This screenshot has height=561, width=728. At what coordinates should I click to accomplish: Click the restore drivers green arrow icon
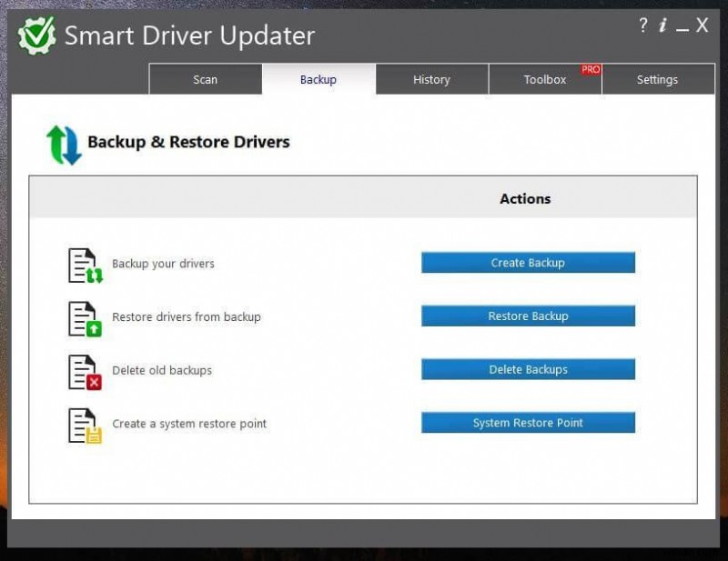(x=82, y=316)
